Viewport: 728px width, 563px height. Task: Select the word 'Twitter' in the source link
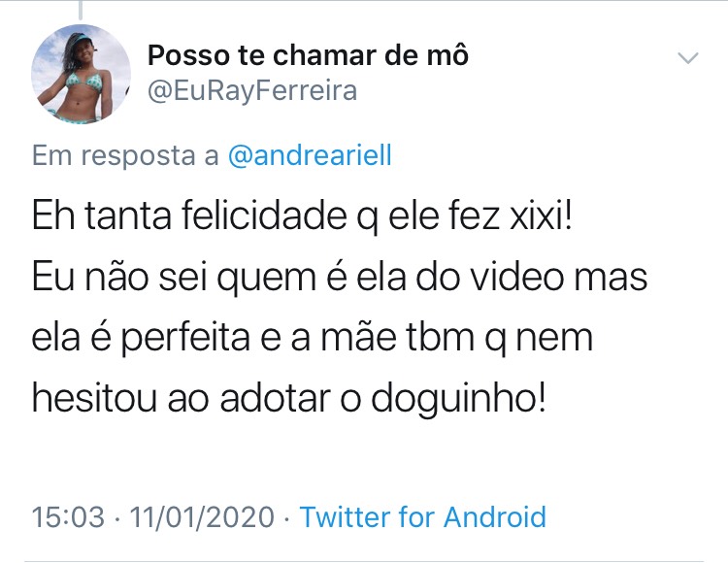(345, 516)
